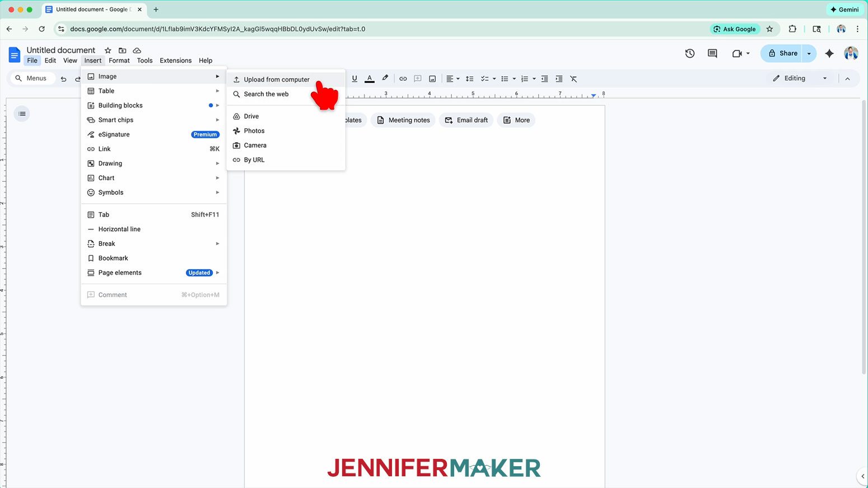Click the numbered list icon

[525, 79]
